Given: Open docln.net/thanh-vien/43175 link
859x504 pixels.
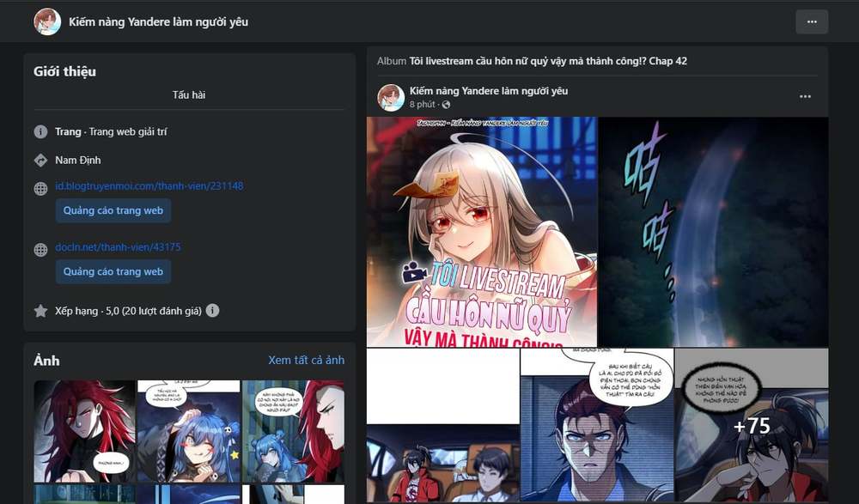Looking at the screenshot, I should click(x=118, y=247).
